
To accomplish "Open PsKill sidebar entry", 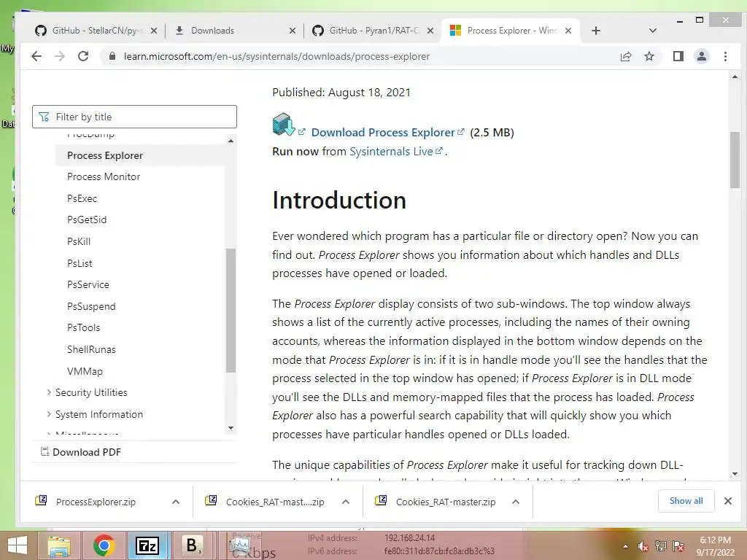I will pyautogui.click(x=79, y=241).
